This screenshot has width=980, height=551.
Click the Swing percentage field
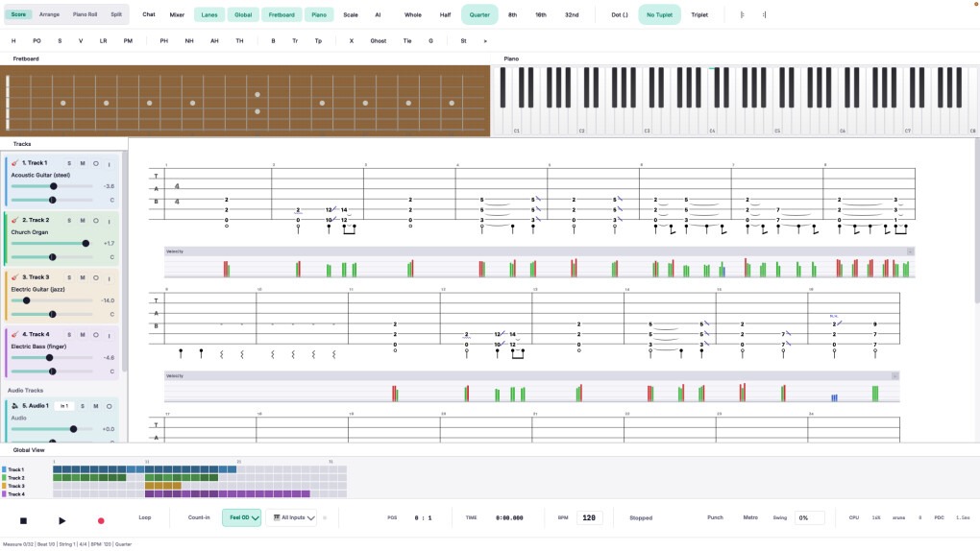[x=809, y=518]
